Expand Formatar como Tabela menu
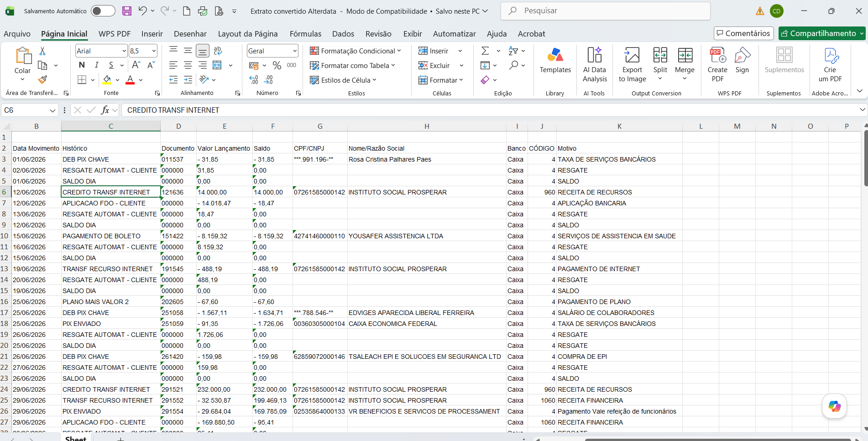Image resolution: width=868 pixels, height=441 pixels. pos(352,65)
